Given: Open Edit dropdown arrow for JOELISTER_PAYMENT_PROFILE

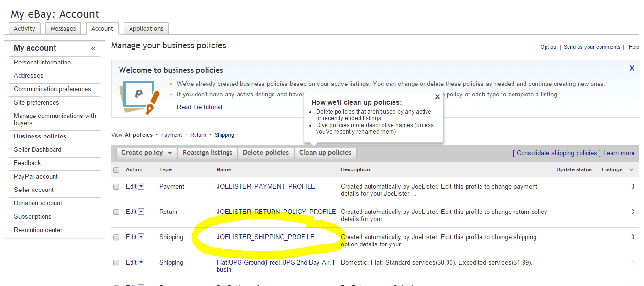Looking at the screenshot, I should point(141,186).
